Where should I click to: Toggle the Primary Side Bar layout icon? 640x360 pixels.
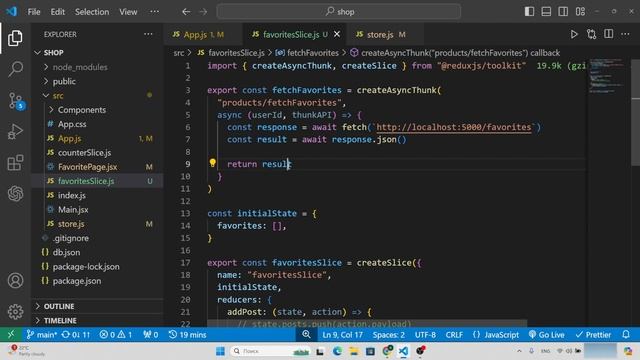tap(529, 11)
